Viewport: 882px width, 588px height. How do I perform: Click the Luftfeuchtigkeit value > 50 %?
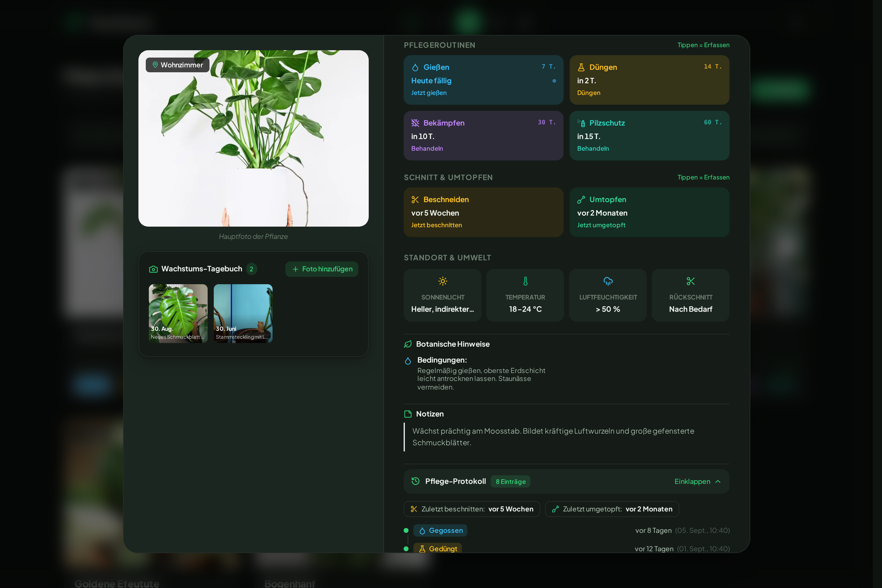coord(608,309)
